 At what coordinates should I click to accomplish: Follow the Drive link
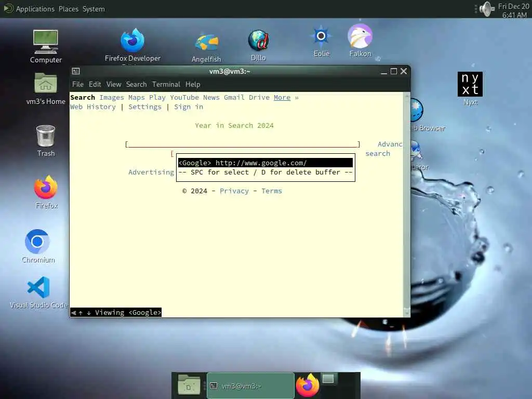point(259,98)
